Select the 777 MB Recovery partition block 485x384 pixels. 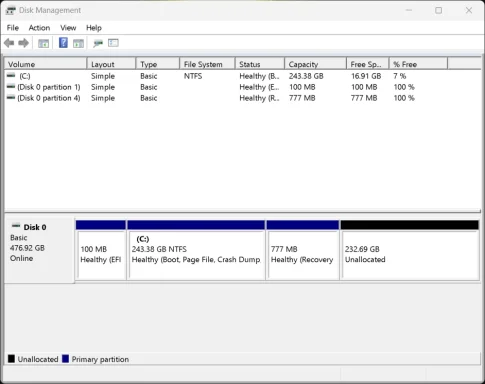tap(303, 250)
